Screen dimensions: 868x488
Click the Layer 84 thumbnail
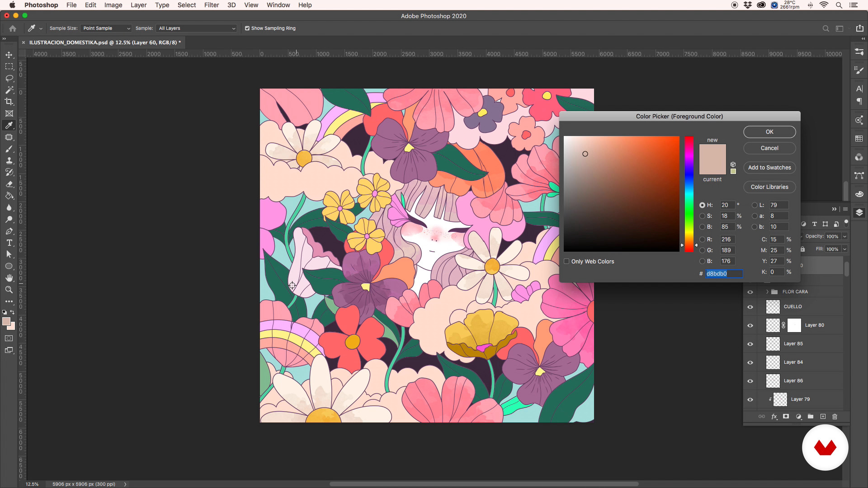773,362
